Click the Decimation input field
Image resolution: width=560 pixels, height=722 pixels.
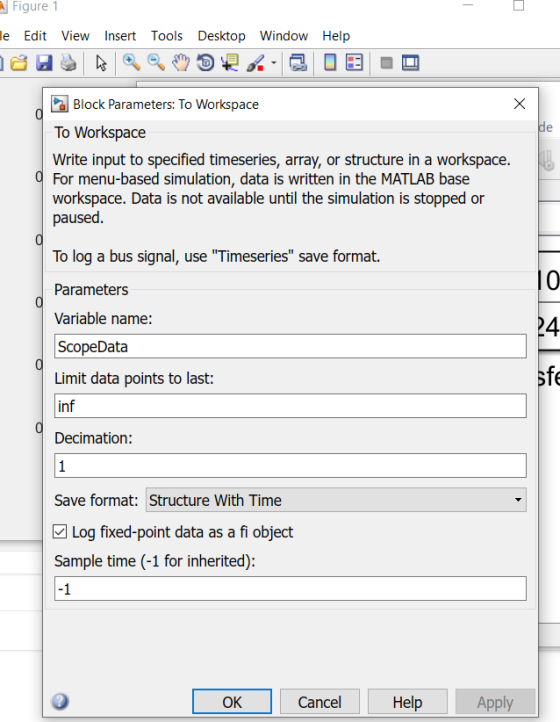pyautogui.click(x=290, y=466)
